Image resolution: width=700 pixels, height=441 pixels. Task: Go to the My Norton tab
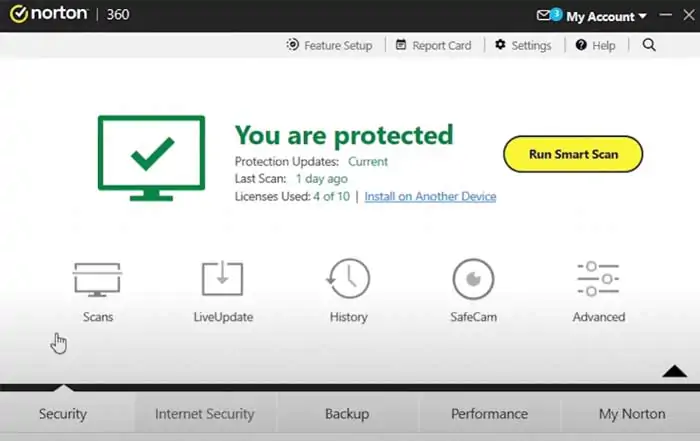tap(629, 413)
